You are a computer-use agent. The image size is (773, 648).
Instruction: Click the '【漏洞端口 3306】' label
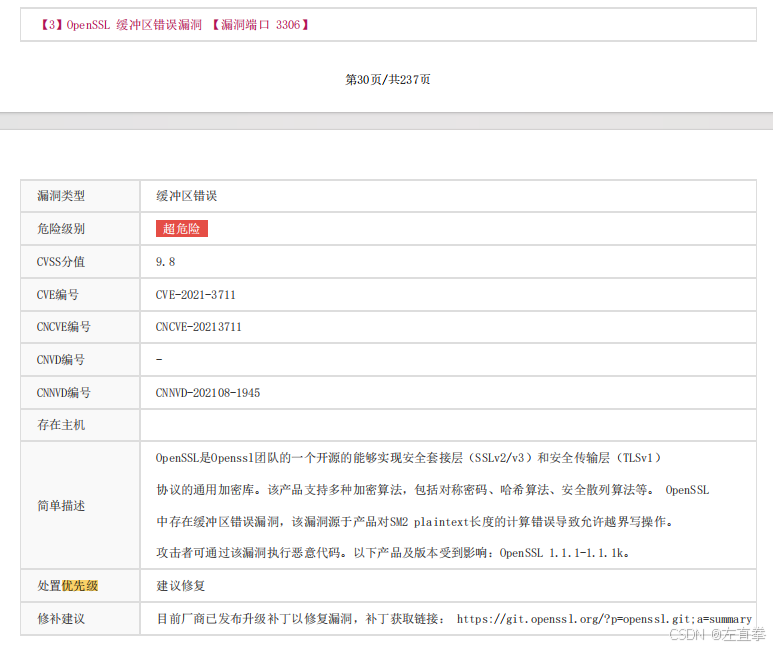(260, 25)
